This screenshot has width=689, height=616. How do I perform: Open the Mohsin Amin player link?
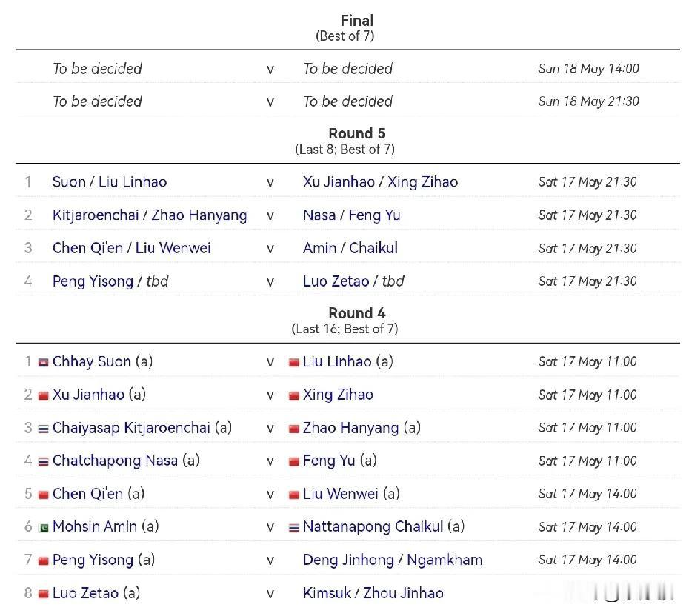pyautogui.click(x=95, y=526)
